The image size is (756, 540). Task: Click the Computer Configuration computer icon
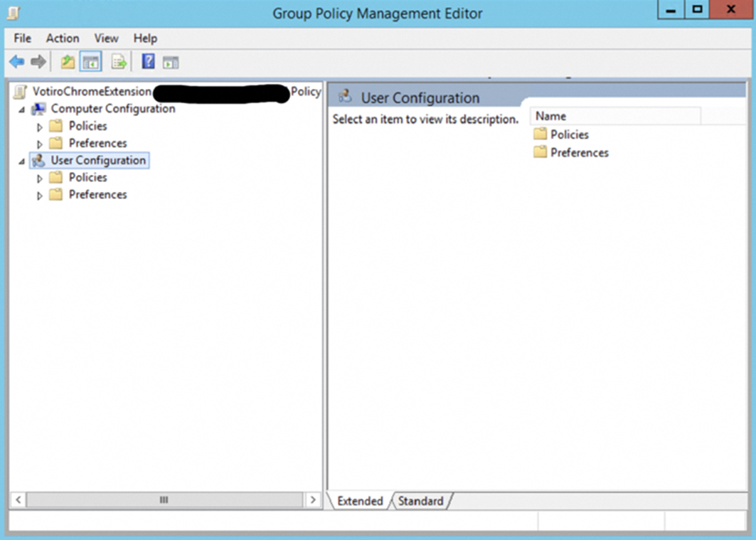pyautogui.click(x=38, y=109)
